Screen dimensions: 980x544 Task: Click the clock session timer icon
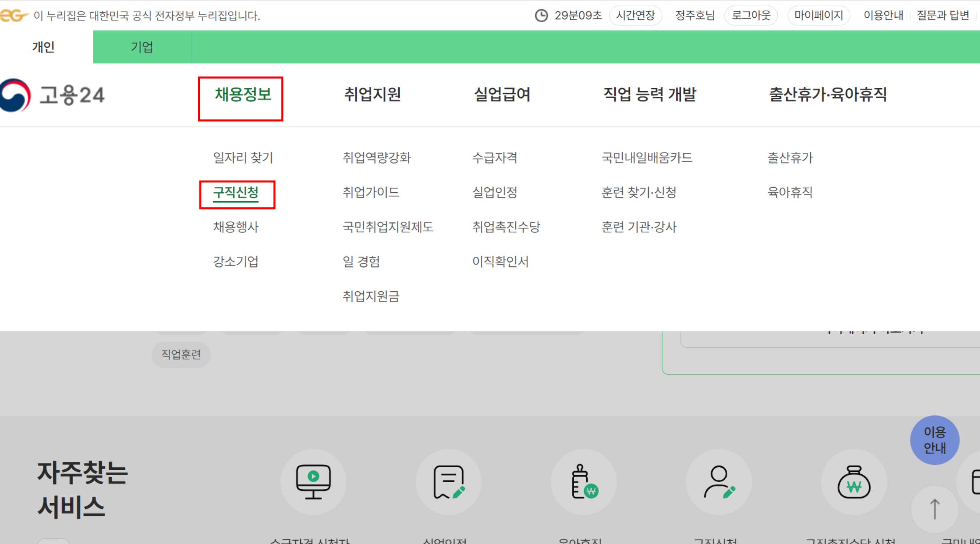pos(541,16)
